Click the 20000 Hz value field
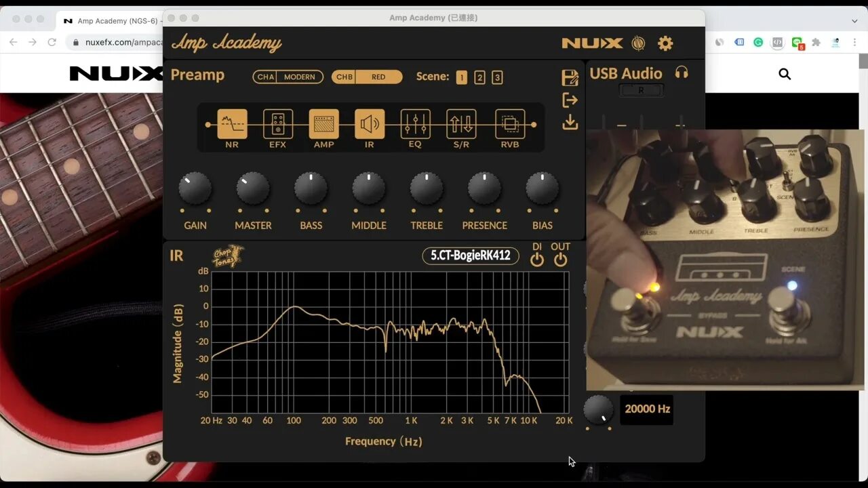The image size is (868, 488). tap(647, 409)
